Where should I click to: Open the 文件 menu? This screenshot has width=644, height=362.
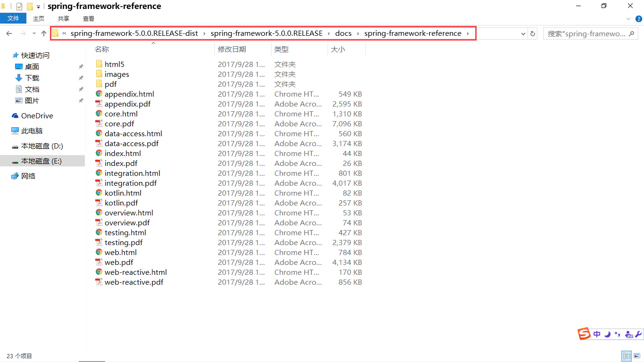point(13,18)
